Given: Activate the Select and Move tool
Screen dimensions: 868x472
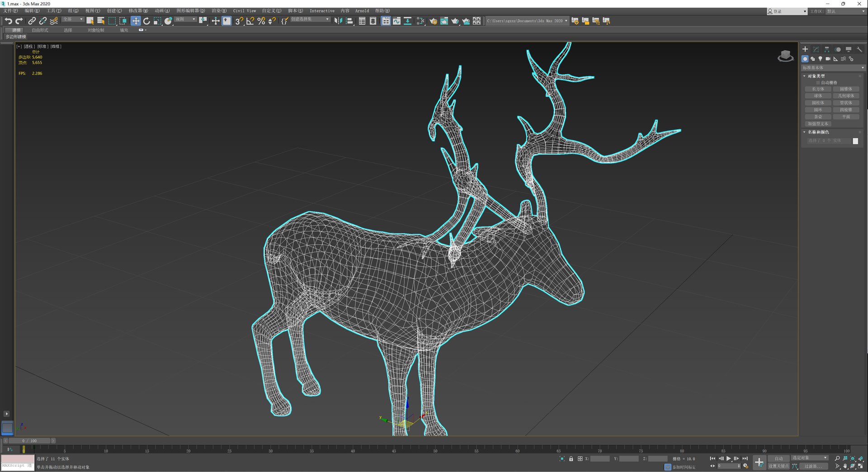Looking at the screenshot, I should [x=135, y=21].
